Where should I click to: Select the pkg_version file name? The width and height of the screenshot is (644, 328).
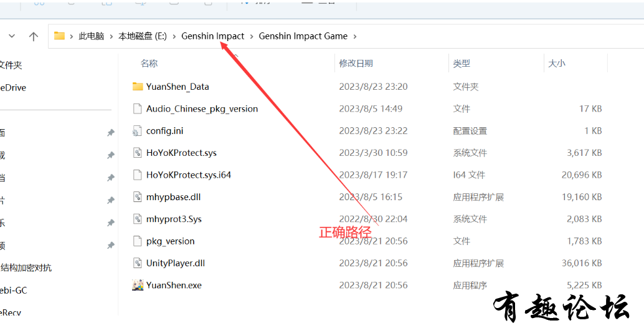pos(171,241)
